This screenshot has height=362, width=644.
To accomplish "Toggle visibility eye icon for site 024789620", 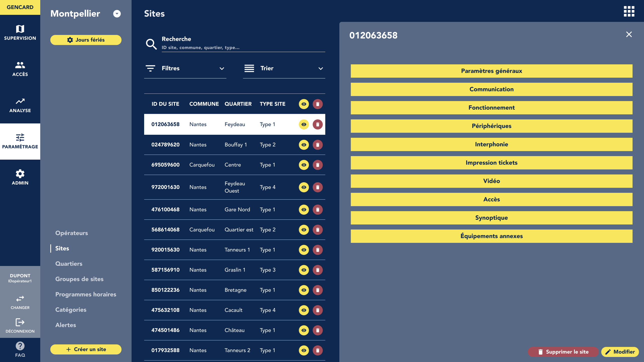I will tap(304, 145).
